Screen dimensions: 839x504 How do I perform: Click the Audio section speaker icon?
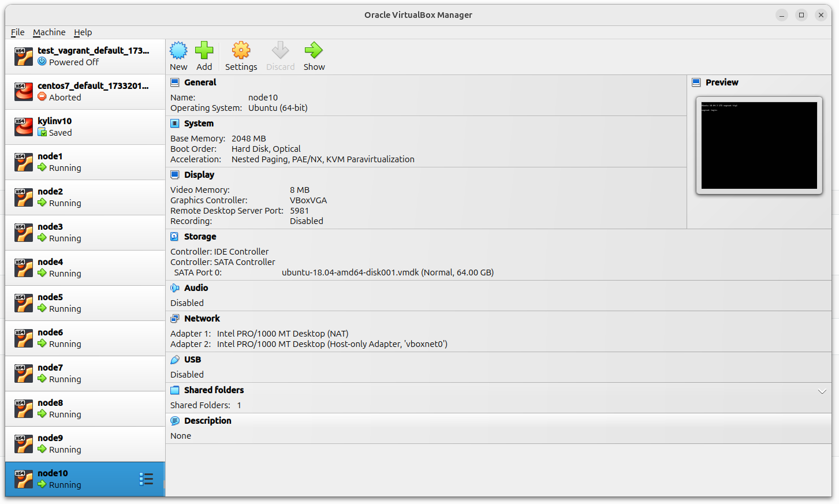tap(175, 288)
